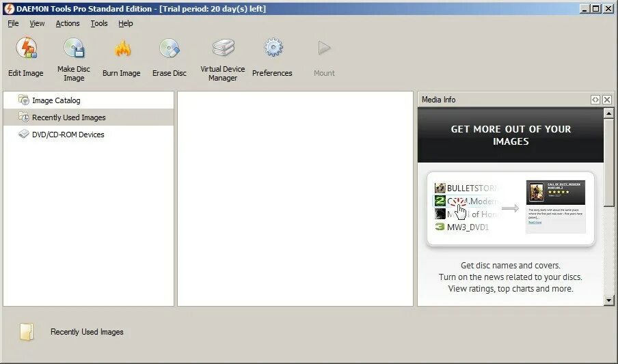Click the Media Info vertical scrollbar thumb
The image size is (618, 364).
[608, 163]
